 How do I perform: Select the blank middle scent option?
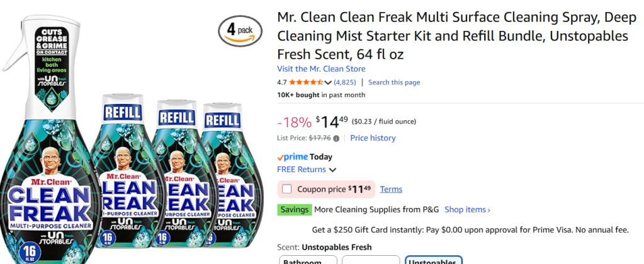[x=371, y=260]
